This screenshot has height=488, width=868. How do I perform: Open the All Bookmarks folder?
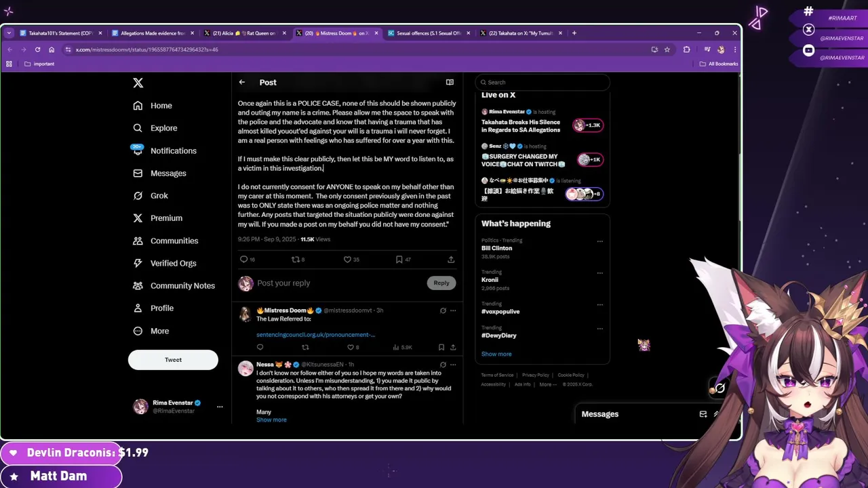click(x=719, y=64)
